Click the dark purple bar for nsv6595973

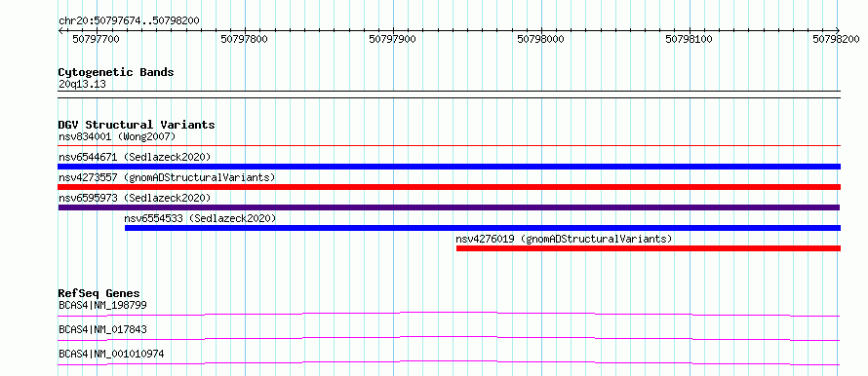(x=449, y=207)
